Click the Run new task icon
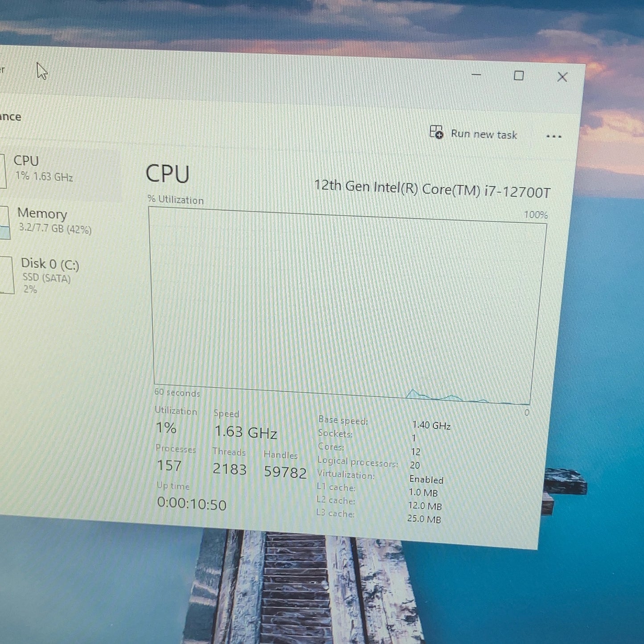Screen dimensions: 644x644 point(436,132)
